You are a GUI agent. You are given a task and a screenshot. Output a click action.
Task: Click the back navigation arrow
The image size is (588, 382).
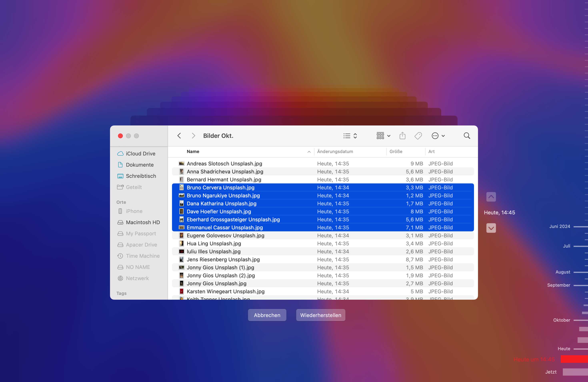180,136
